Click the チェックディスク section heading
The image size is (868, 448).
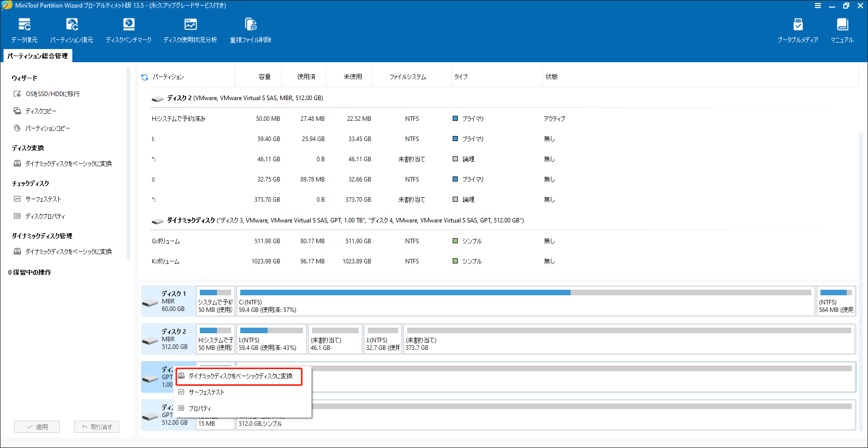(30, 184)
